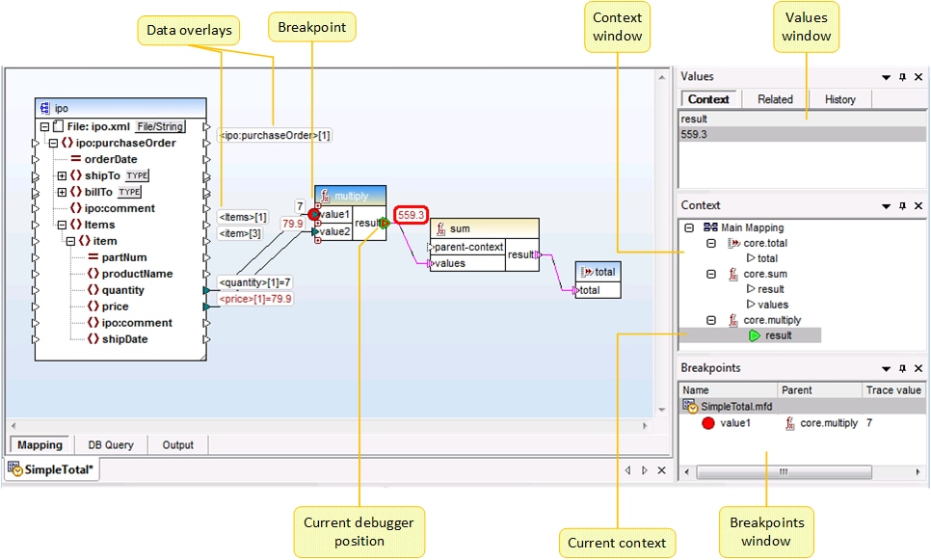Switch to the Related tab
Image resolution: width=931 pixels, height=560 pixels.
pyautogui.click(x=775, y=99)
